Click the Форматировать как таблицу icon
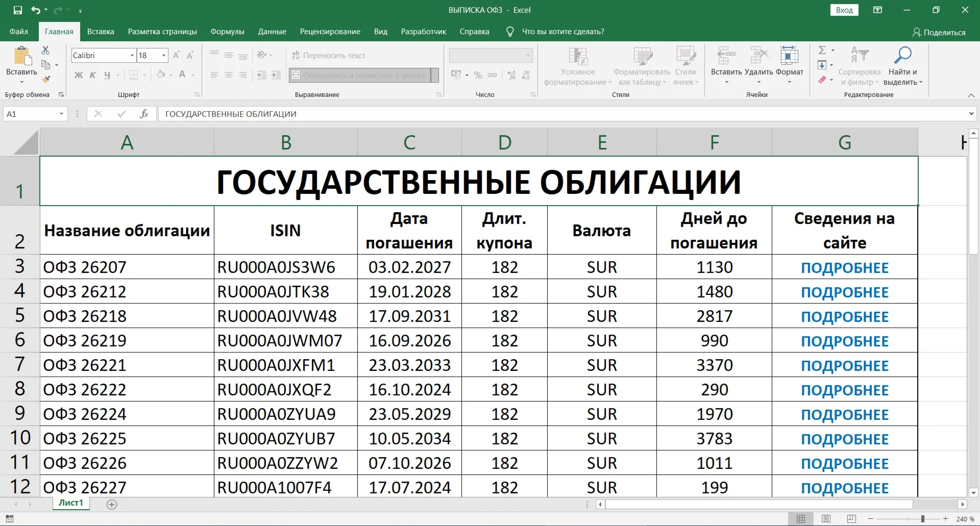This screenshot has height=526, width=980. [642, 65]
